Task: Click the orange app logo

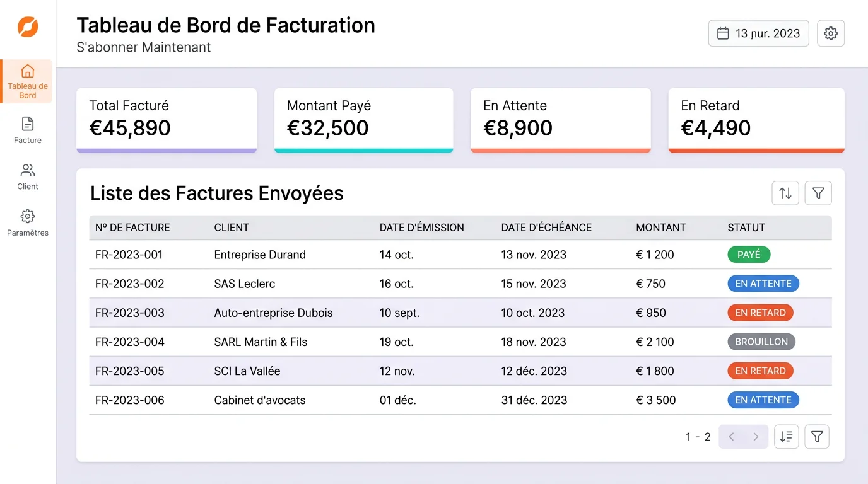Action: point(27,26)
